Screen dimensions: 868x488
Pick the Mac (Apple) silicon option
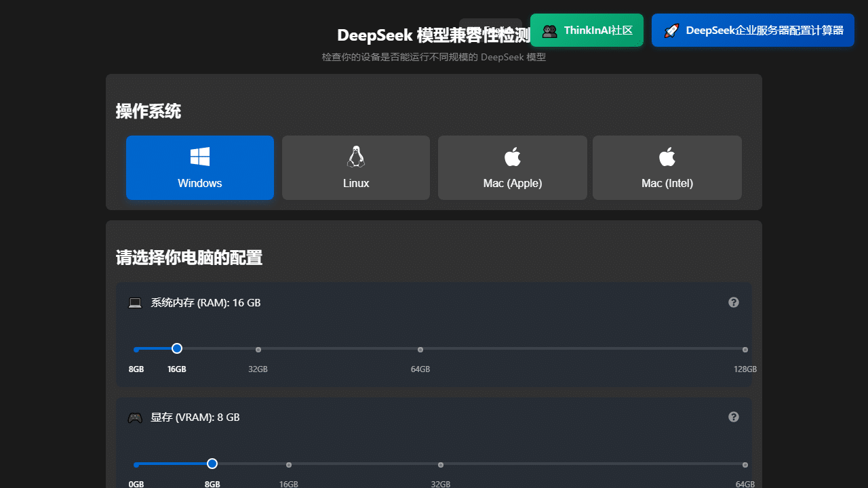click(513, 167)
